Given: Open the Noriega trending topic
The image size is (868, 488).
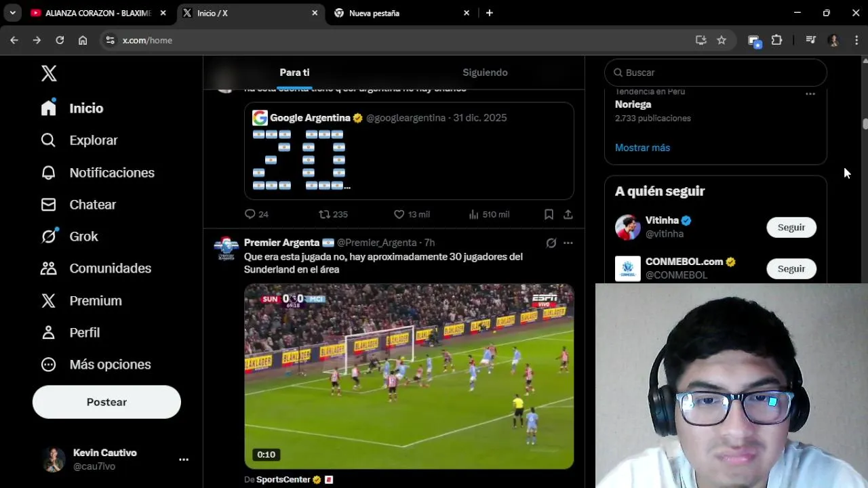Looking at the screenshot, I should (x=633, y=104).
